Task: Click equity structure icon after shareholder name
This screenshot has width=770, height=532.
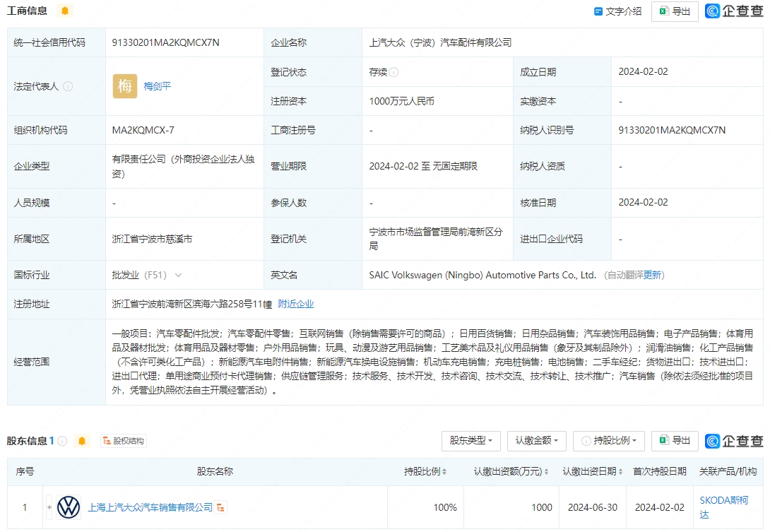Action: 220,507
